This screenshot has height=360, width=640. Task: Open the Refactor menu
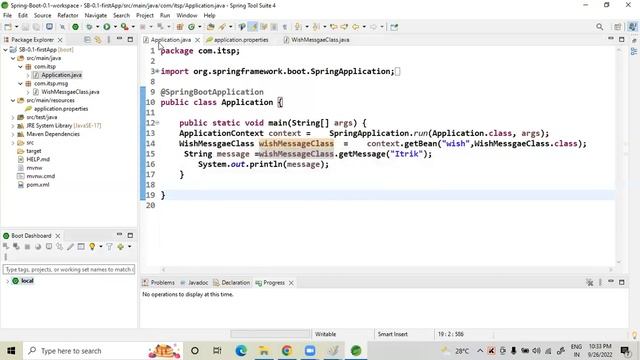click(68, 16)
